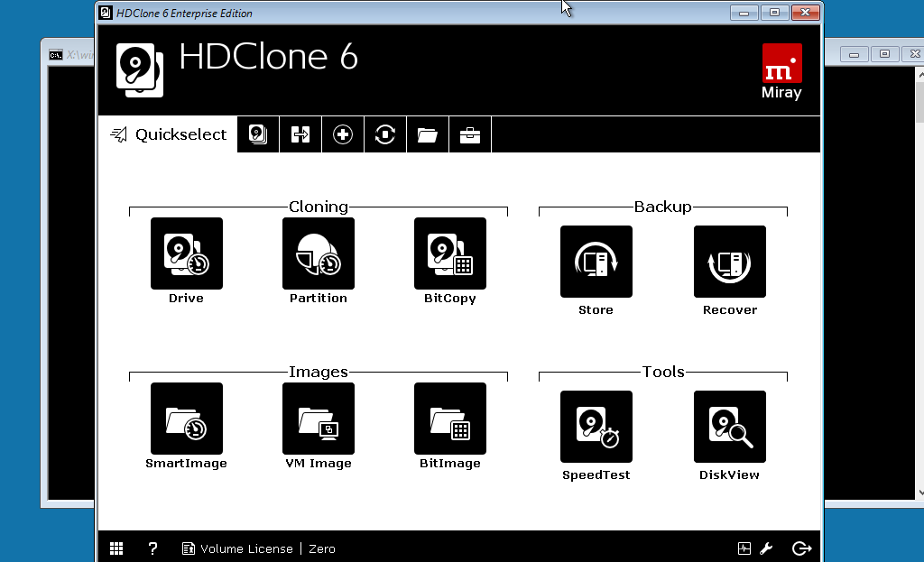Click the HDClone title bar app icon

tap(106, 13)
